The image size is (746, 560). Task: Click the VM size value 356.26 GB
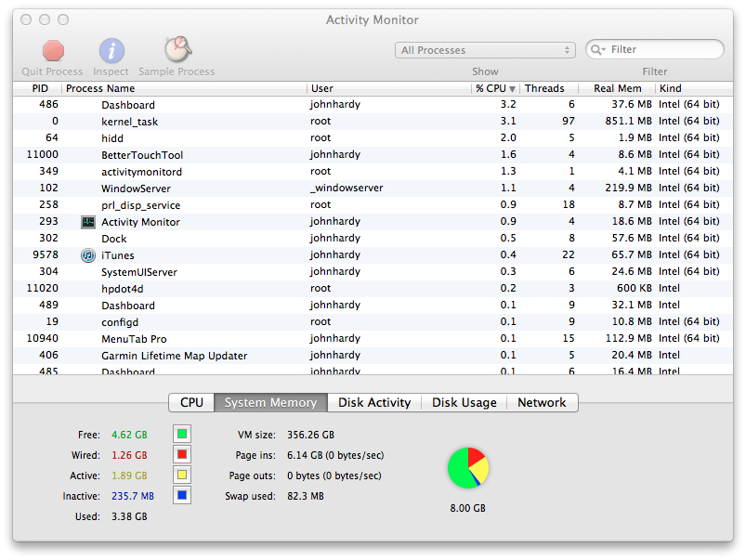(310, 435)
